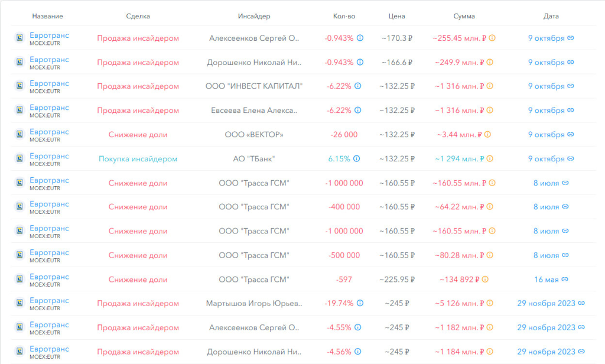This screenshot has width=605, height=364.
Task: Sort by Сумма column header
Action: (x=464, y=16)
